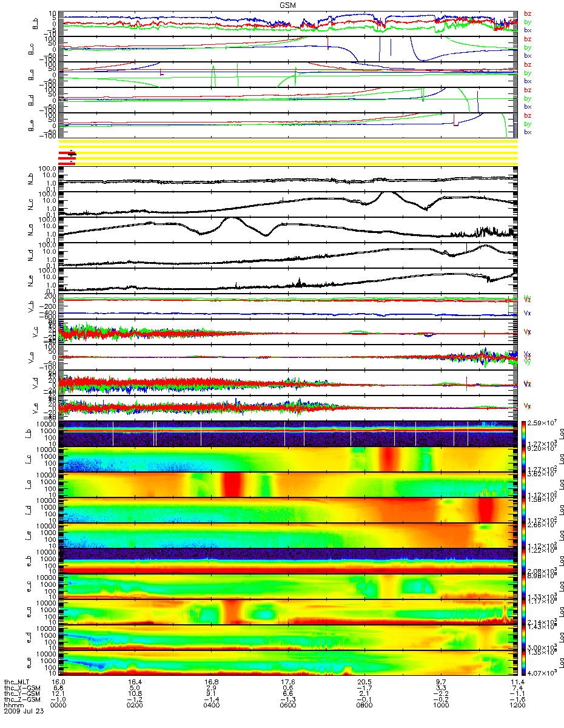Viewport: 564px width, 728px height.
Task: Click the by legend label beside B_d panel
Action: tap(527, 98)
